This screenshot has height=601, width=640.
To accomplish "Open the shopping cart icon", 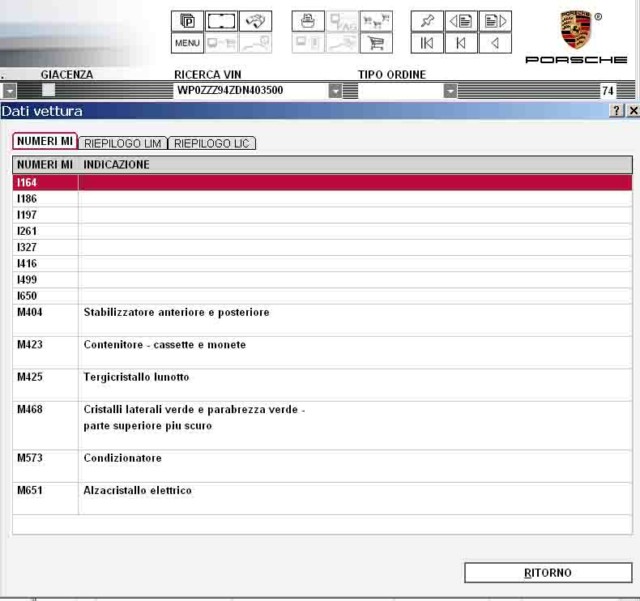I will [x=377, y=43].
